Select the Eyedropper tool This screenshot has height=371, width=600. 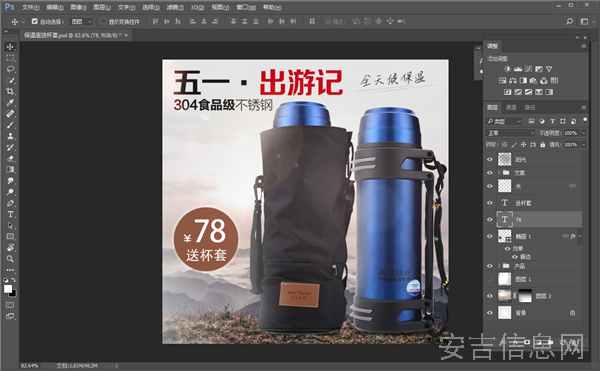(x=10, y=103)
